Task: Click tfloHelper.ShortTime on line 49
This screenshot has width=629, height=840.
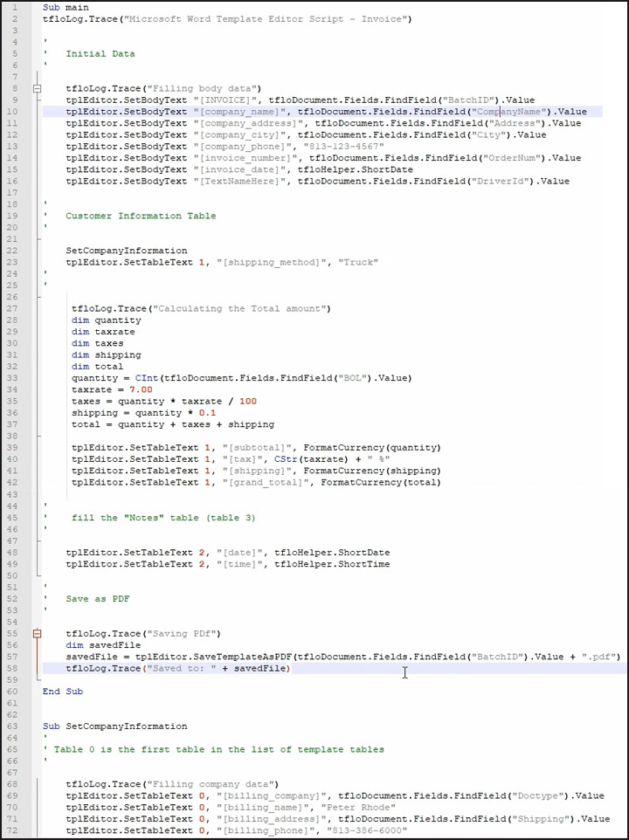Action: [x=332, y=564]
